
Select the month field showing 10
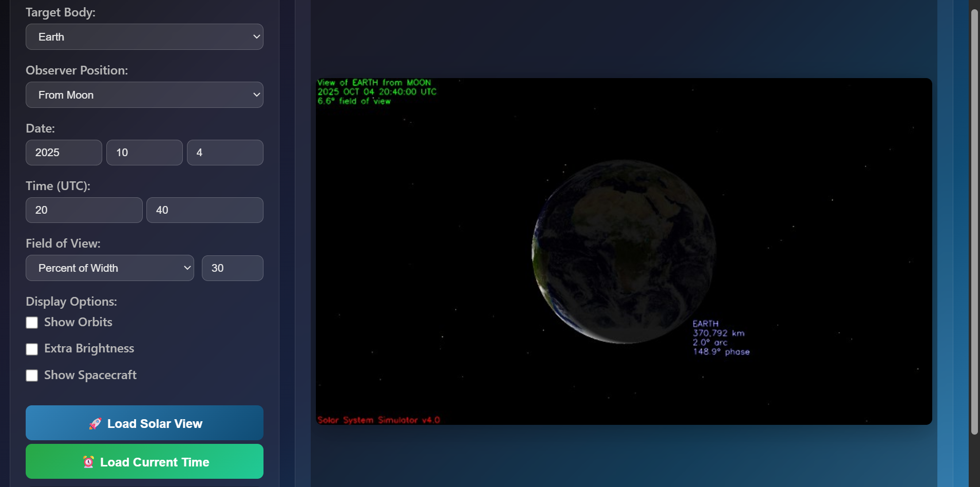click(144, 152)
